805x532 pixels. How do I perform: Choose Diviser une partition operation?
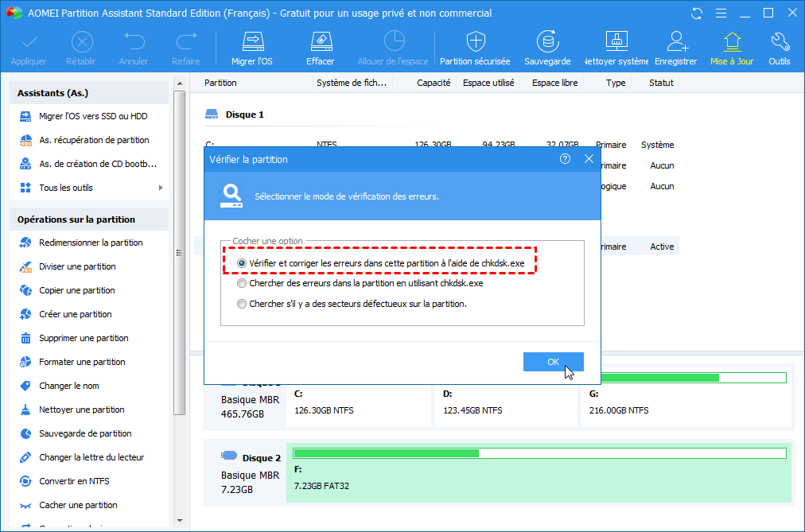(x=68, y=266)
